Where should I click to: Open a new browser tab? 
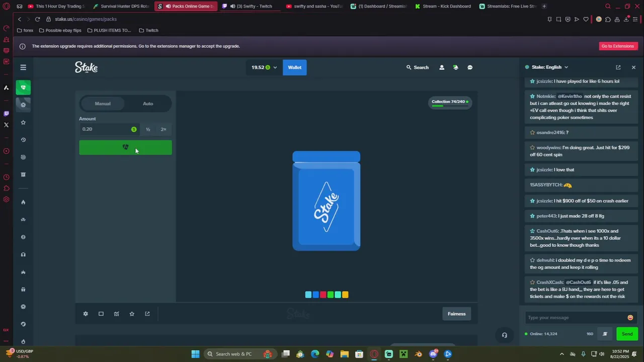tap(544, 7)
